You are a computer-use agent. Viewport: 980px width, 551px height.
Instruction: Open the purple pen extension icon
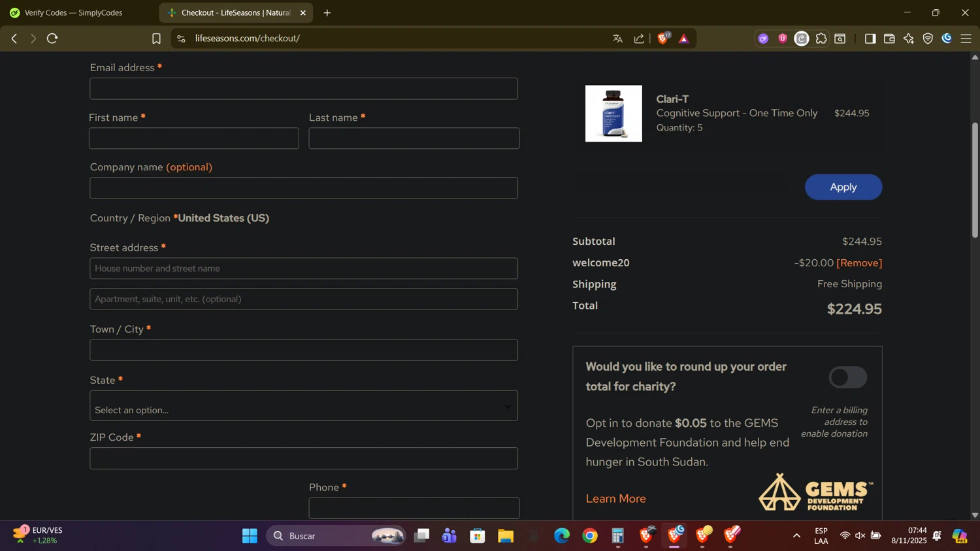pyautogui.click(x=763, y=39)
